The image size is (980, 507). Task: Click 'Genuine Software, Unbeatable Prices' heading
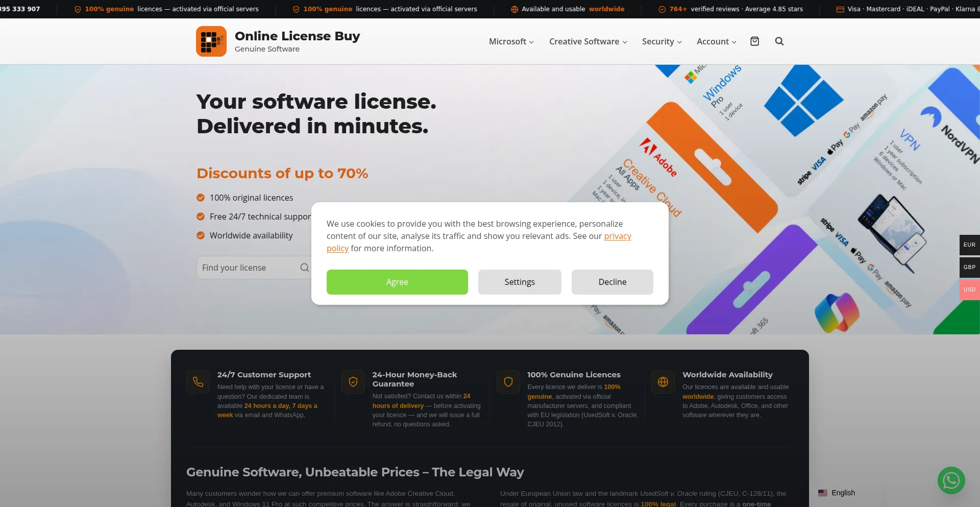pos(355,472)
